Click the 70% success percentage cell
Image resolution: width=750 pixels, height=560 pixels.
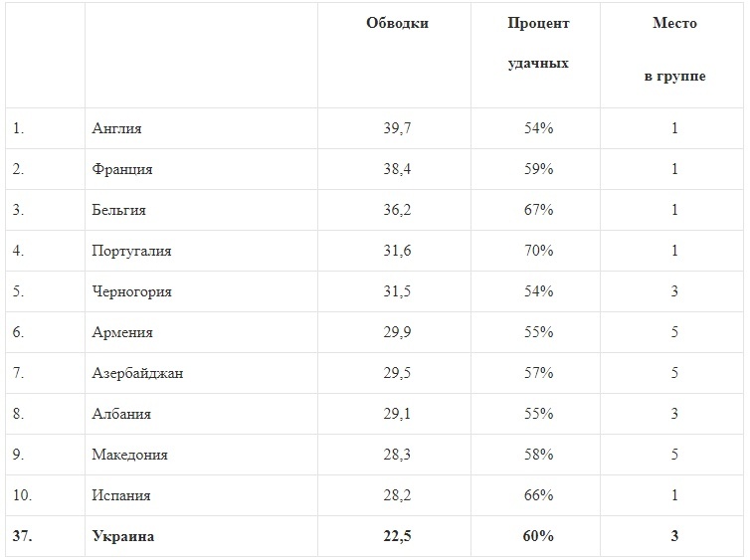pos(538,251)
